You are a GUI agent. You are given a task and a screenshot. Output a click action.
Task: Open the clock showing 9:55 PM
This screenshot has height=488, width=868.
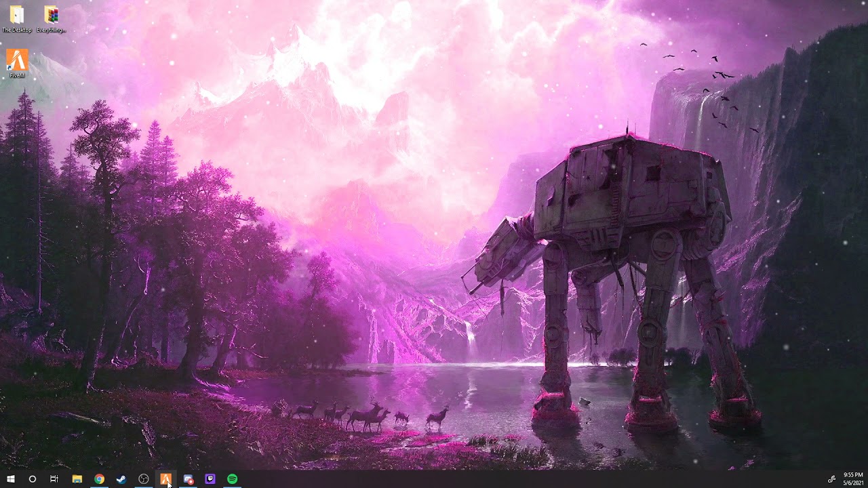click(853, 479)
